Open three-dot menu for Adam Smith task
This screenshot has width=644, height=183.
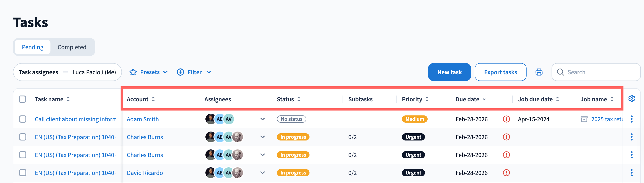pos(631,119)
